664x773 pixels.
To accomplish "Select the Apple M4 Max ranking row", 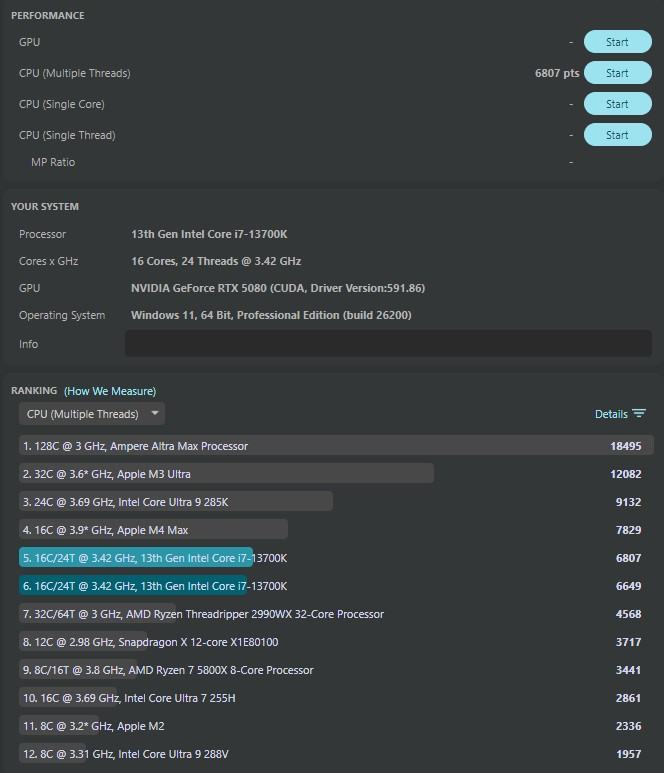I will pyautogui.click(x=336, y=530).
